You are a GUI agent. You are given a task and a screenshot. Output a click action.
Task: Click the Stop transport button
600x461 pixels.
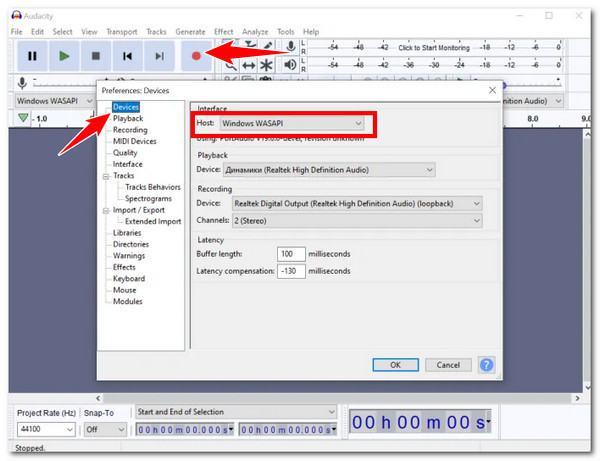(96, 56)
